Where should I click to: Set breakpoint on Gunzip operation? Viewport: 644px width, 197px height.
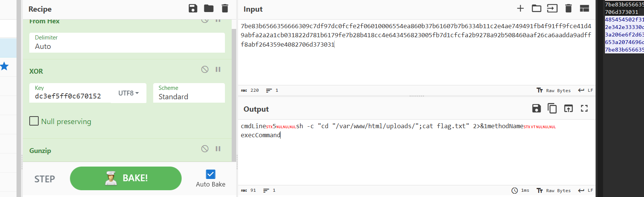point(218,149)
